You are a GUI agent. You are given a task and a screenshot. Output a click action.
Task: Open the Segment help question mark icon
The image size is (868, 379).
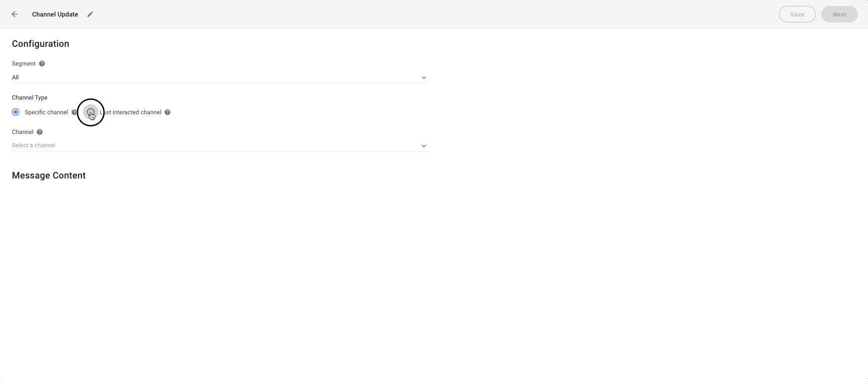click(42, 64)
